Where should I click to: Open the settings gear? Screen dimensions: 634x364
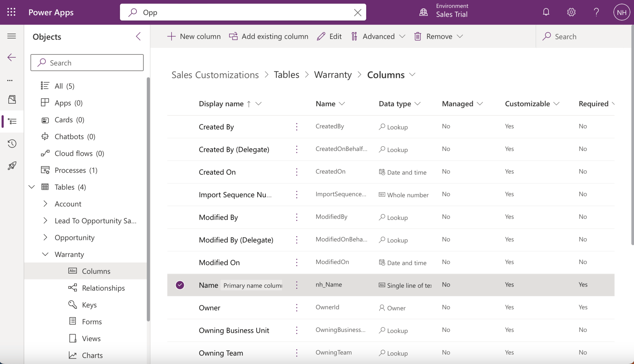(571, 12)
